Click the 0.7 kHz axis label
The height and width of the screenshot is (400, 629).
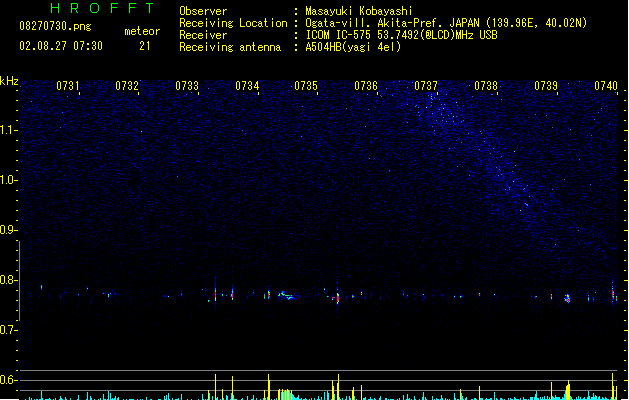(8, 330)
